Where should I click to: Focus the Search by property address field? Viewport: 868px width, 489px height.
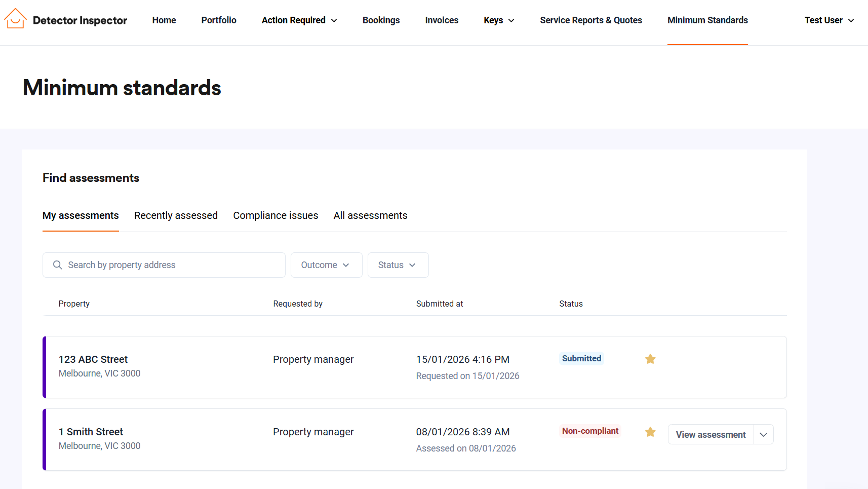[172, 265]
